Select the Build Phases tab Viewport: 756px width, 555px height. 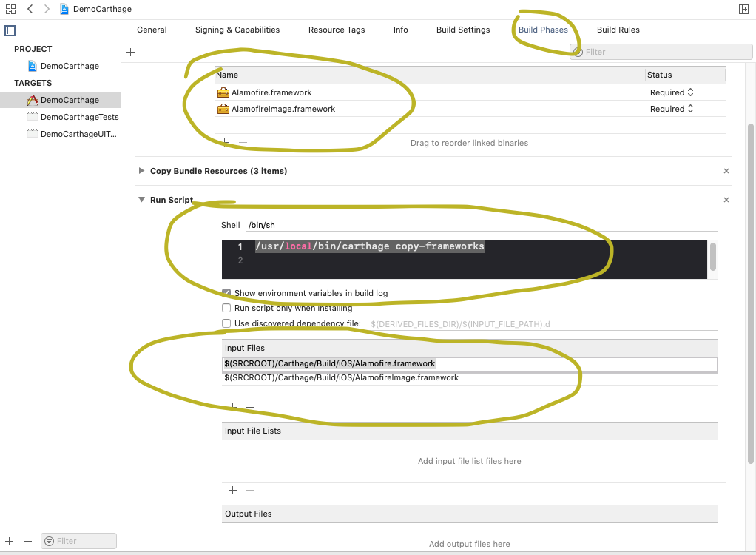coord(544,30)
